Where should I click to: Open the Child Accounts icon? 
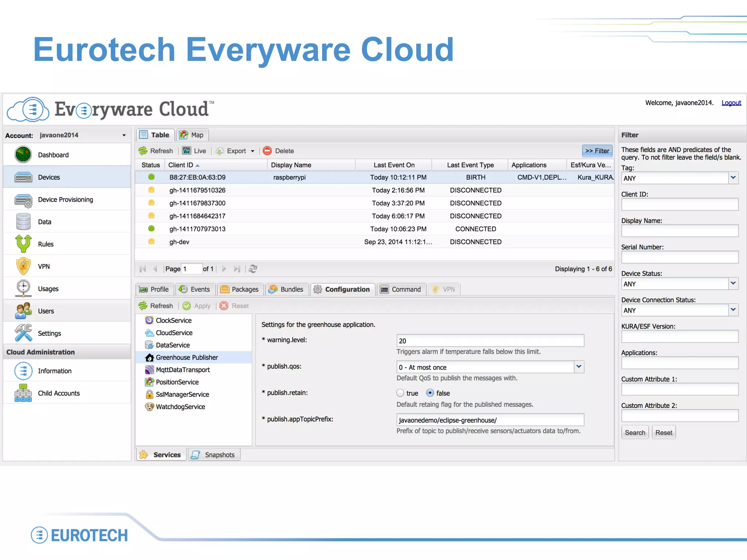pos(23,393)
